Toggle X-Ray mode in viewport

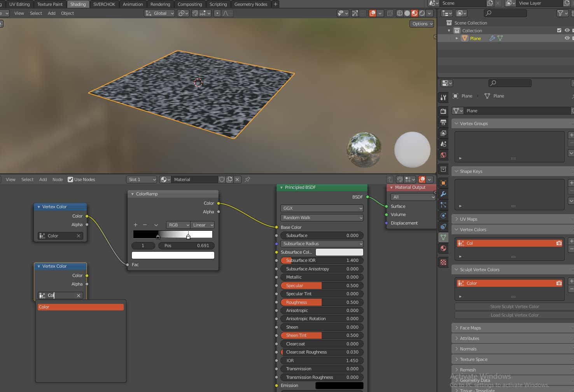pos(390,13)
